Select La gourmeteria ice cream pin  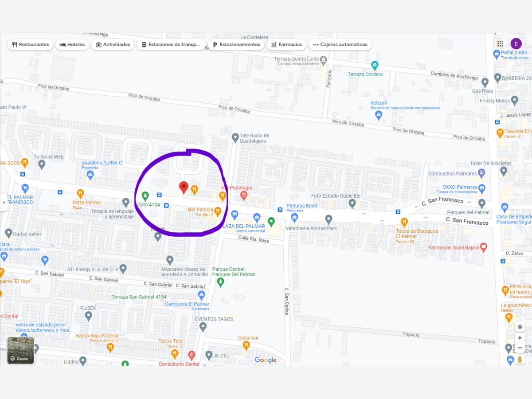[x=509, y=317]
